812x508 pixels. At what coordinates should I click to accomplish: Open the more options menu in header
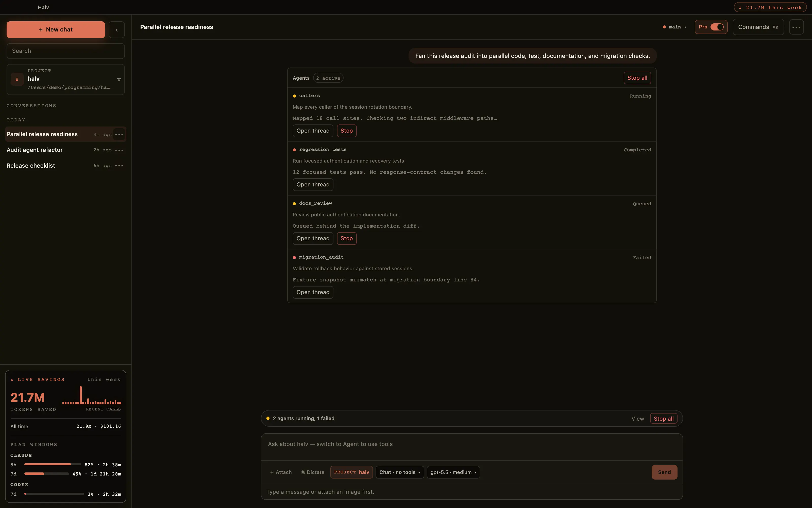796,27
